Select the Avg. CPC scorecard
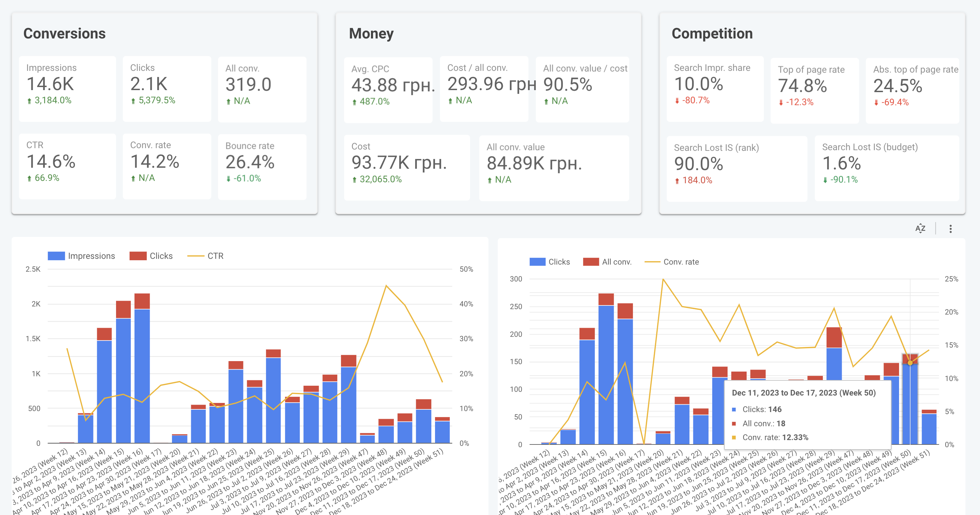The width and height of the screenshot is (980, 515). click(388, 90)
